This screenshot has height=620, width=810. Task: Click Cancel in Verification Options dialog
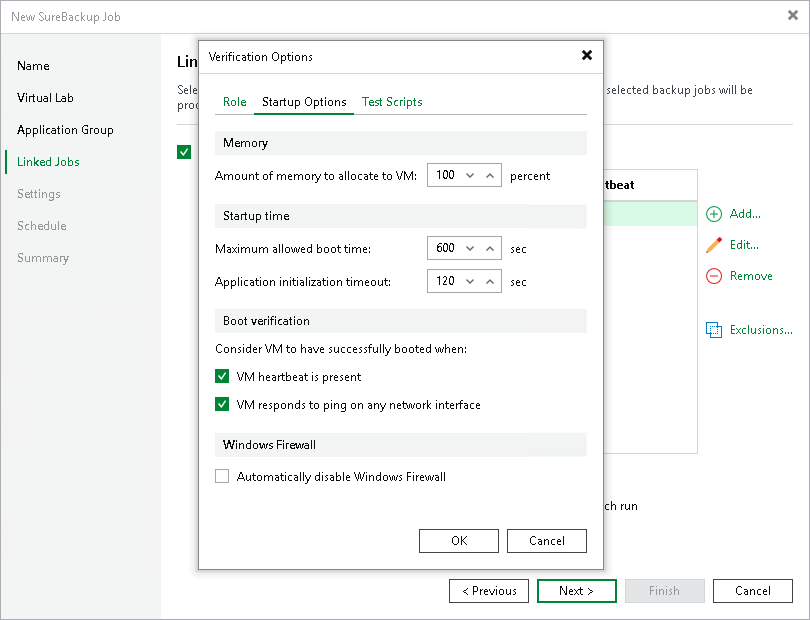547,540
